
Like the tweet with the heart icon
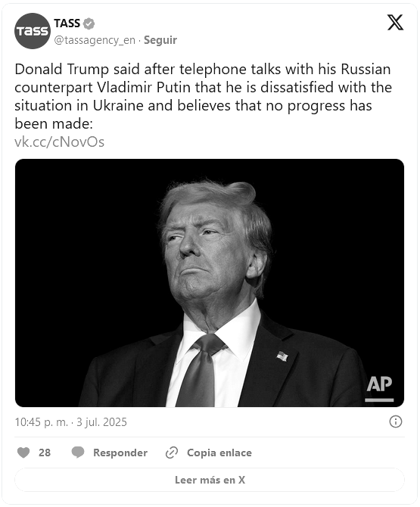coord(23,453)
